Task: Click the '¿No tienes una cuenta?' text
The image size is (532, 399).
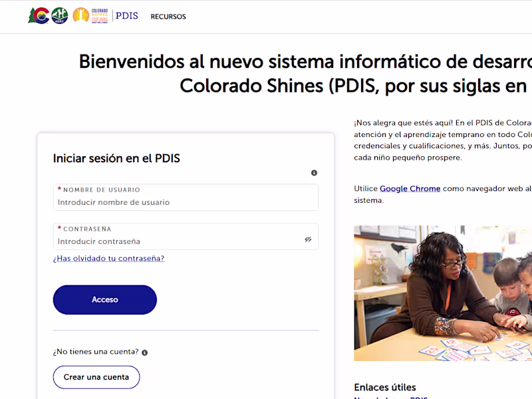Action: [x=96, y=352]
